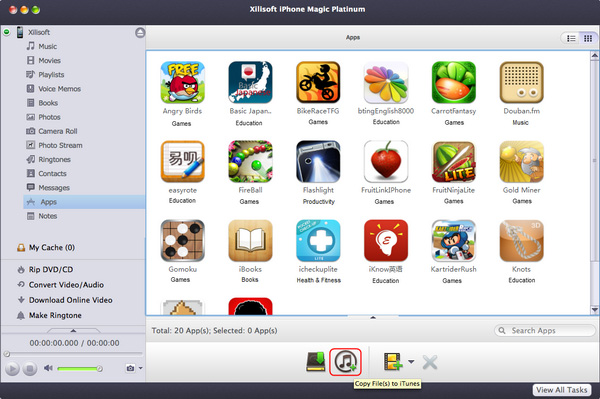Click the Stop button
The image size is (600, 399).
29,369
